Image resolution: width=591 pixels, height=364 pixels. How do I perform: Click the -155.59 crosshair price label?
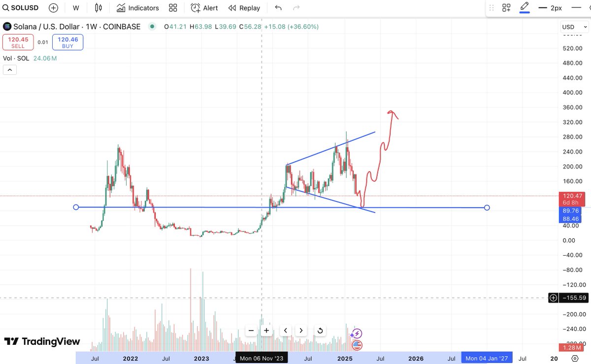(573, 298)
